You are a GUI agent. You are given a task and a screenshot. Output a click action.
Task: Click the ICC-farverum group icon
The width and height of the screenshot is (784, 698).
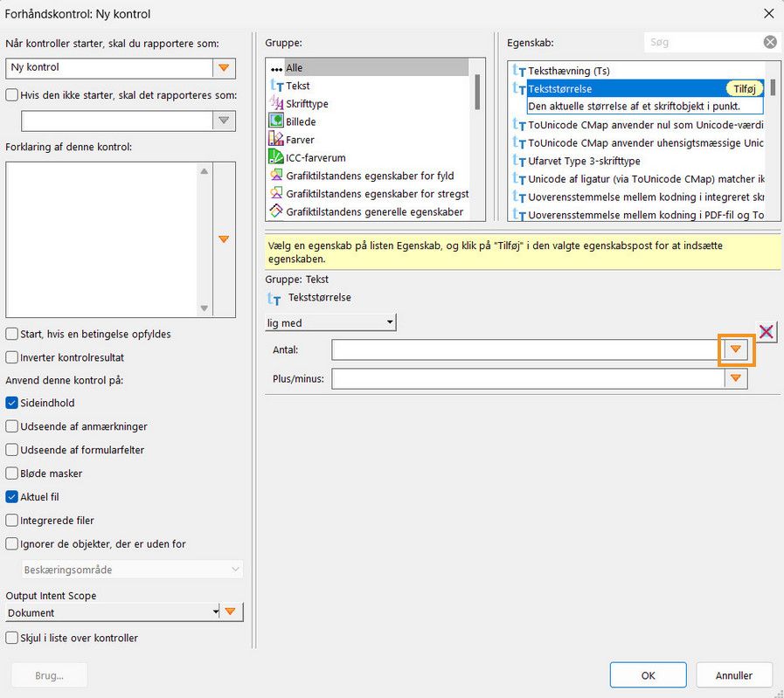[x=276, y=157]
